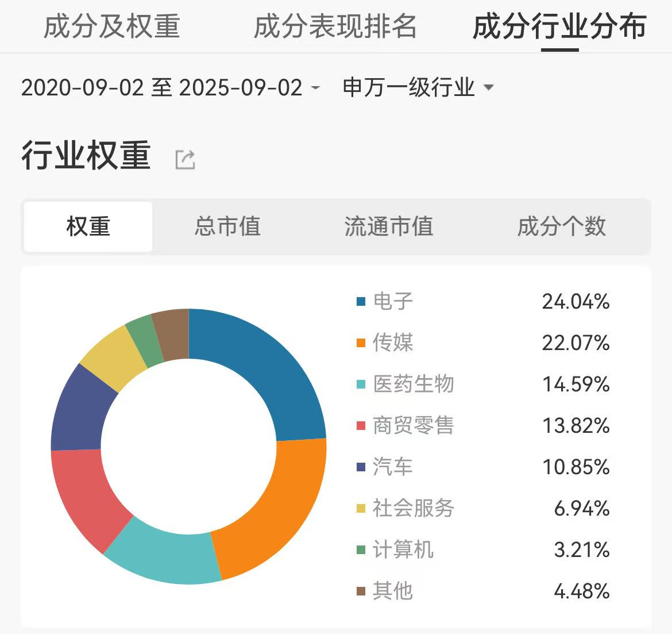The width and height of the screenshot is (672, 634).
Task: Click the brown 其他 legend marker
Action: click(361, 591)
